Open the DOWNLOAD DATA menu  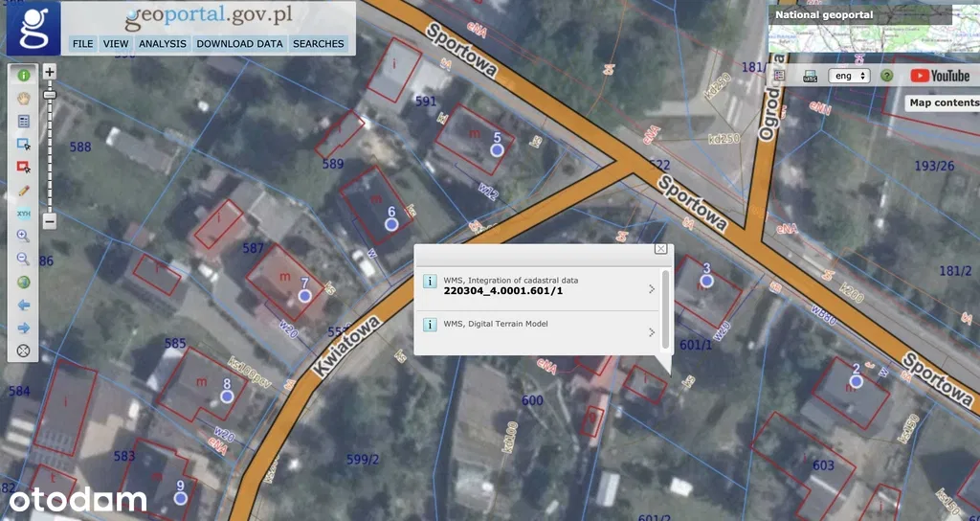click(x=239, y=44)
